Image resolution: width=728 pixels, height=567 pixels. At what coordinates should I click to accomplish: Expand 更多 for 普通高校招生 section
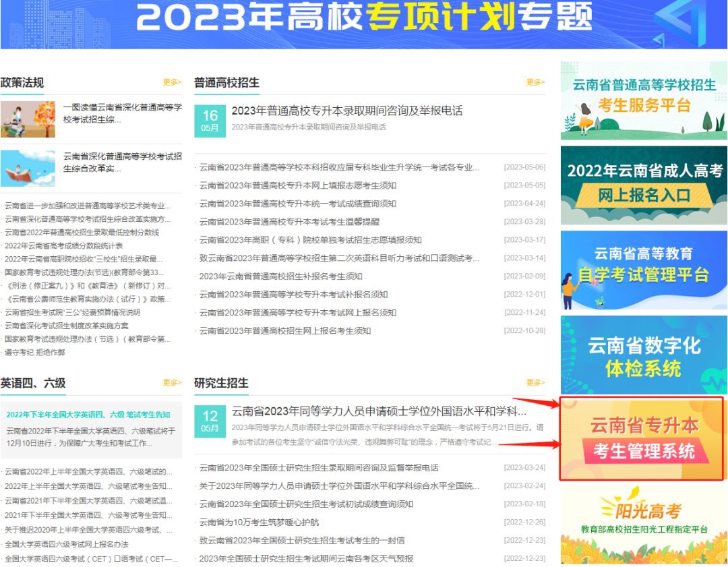pos(535,82)
